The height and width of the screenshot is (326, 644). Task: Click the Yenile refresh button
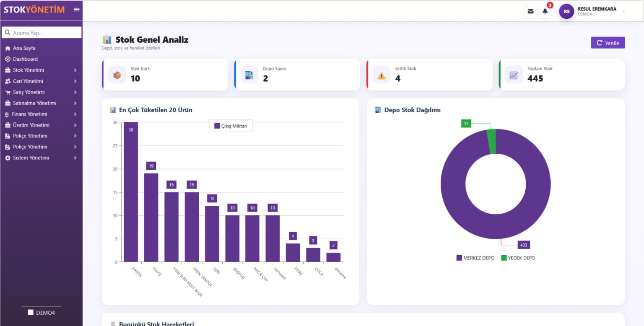pos(608,43)
